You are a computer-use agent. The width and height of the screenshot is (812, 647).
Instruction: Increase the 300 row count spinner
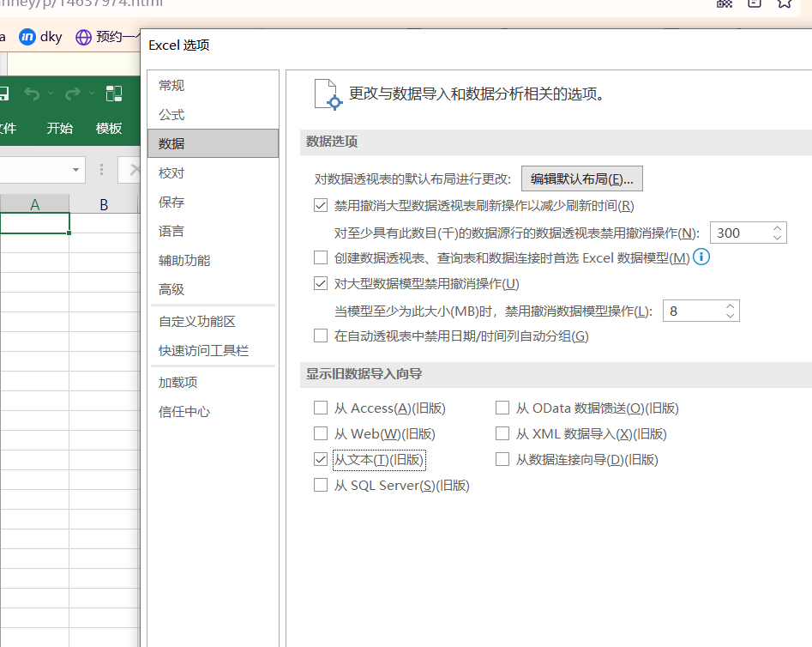[778, 227]
